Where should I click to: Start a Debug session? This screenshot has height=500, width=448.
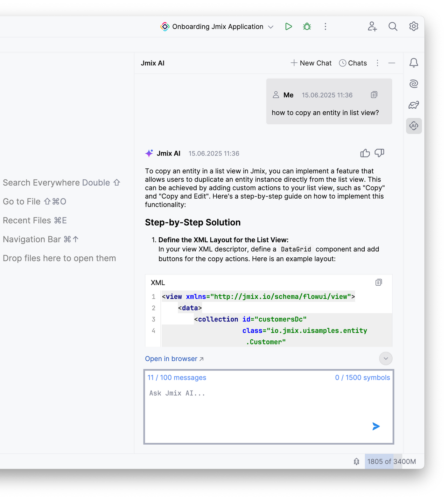[x=307, y=26]
